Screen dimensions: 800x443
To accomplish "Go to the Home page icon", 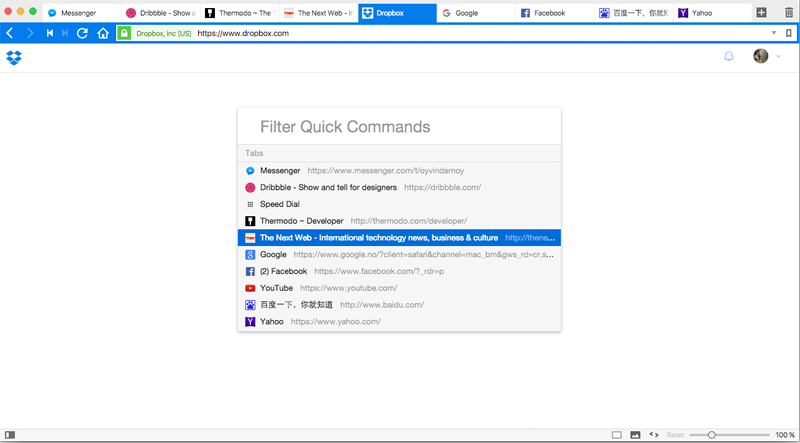I will pos(103,33).
